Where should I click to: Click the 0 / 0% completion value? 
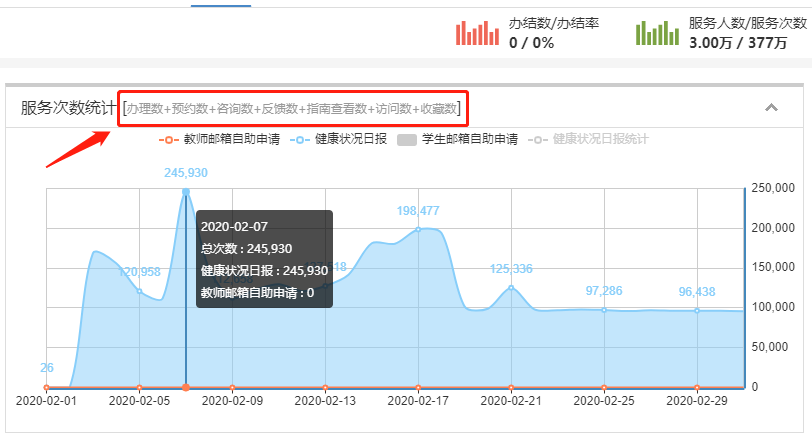[x=531, y=43]
